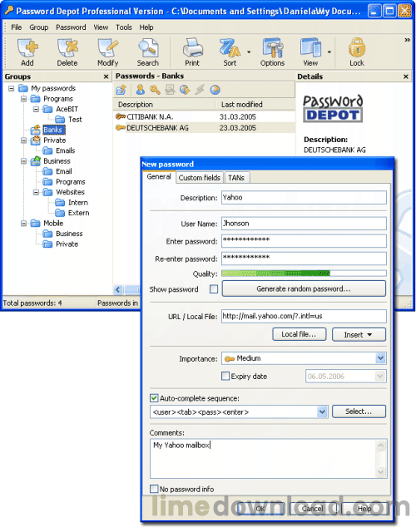Click the Cancel button in New password dialog

pos(313,508)
